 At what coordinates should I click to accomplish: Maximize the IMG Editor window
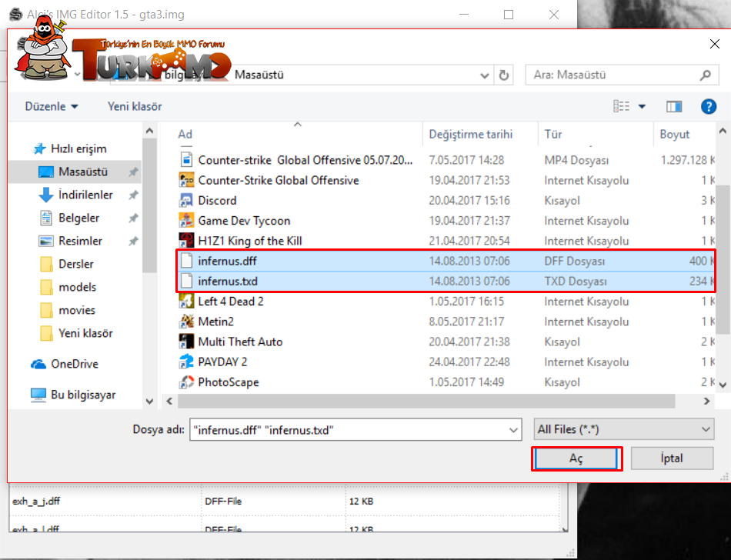point(509,15)
